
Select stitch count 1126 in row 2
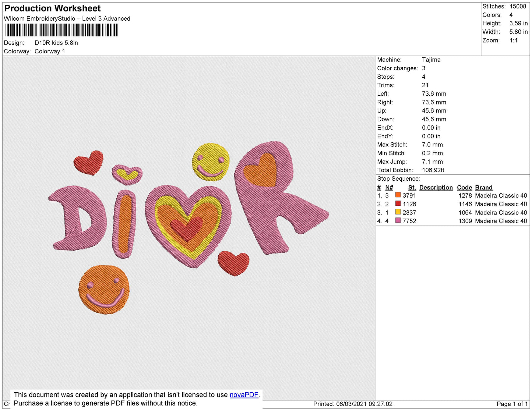point(409,204)
